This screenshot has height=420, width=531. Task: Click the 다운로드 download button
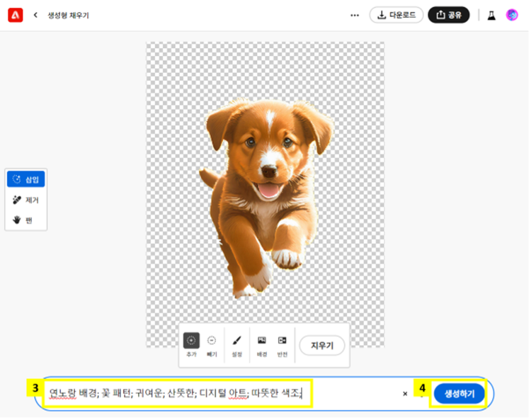pos(396,15)
